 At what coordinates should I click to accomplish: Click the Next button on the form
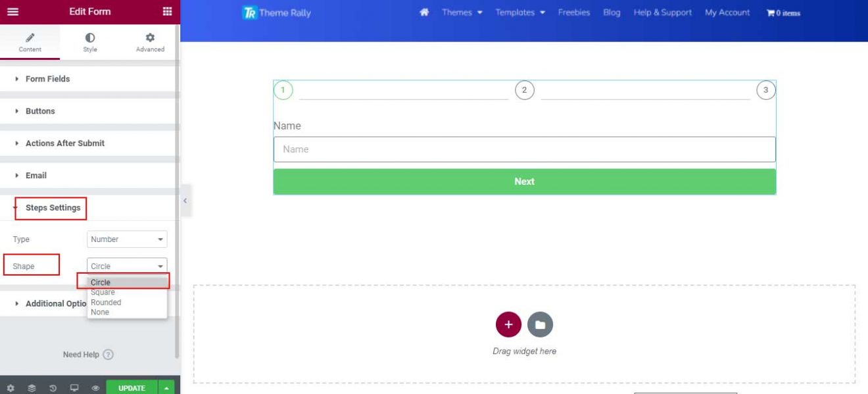click(524, 181)
